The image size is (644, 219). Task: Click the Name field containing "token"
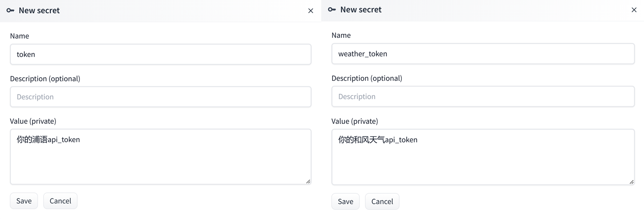pos(160,54)
